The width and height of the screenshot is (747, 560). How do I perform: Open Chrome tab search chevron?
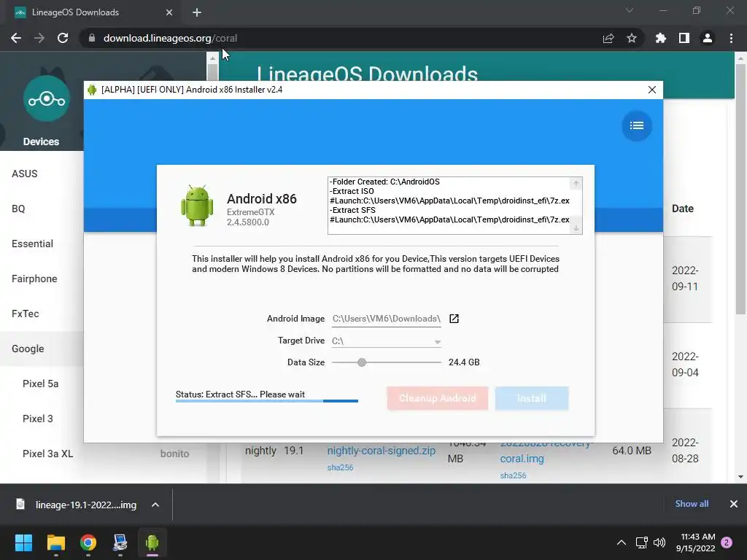630,10
